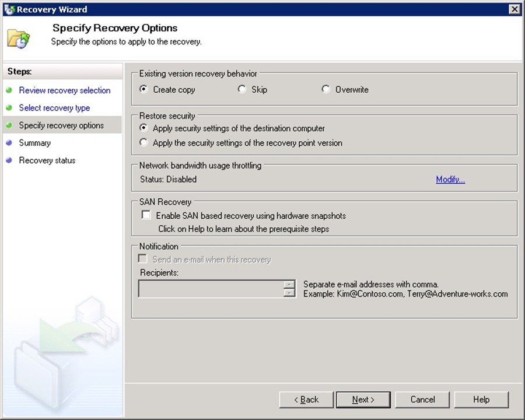The image size is (525, 420).
Task: Select Overwrite existing version option
Action: pyautogui.click(x=326, y=90)
